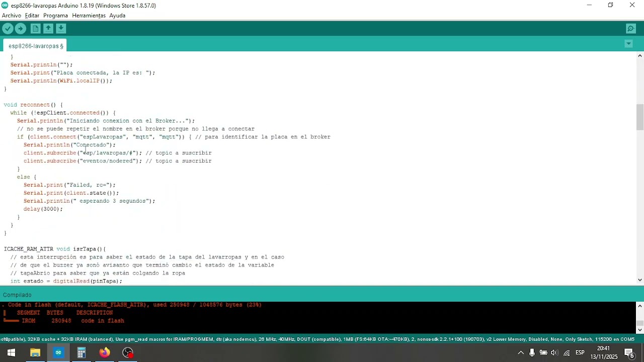The height and width of the screenshot is (362, 644).
Task: Click the 'SEGMENT BYTES DESCRIPTION' console header
Action: (65, 313)
